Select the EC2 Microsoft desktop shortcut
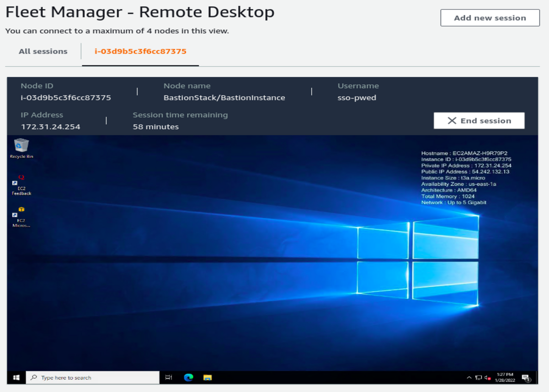 pyautogui.click(x=21, y=217)
